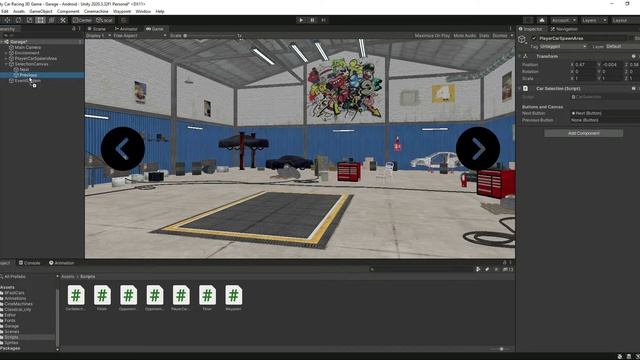Switch to the Navigation tab

(x=564, y=29)
